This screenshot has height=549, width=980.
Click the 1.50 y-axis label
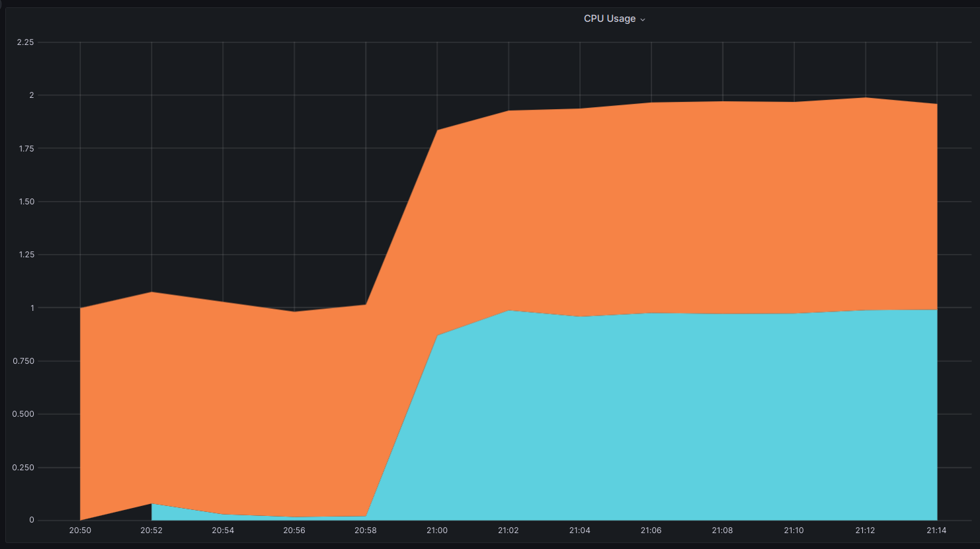coord(26,202)
